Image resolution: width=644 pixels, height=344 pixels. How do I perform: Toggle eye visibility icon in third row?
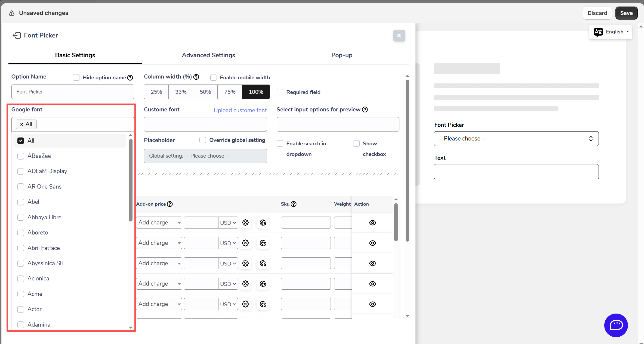(x=372, y=263)
